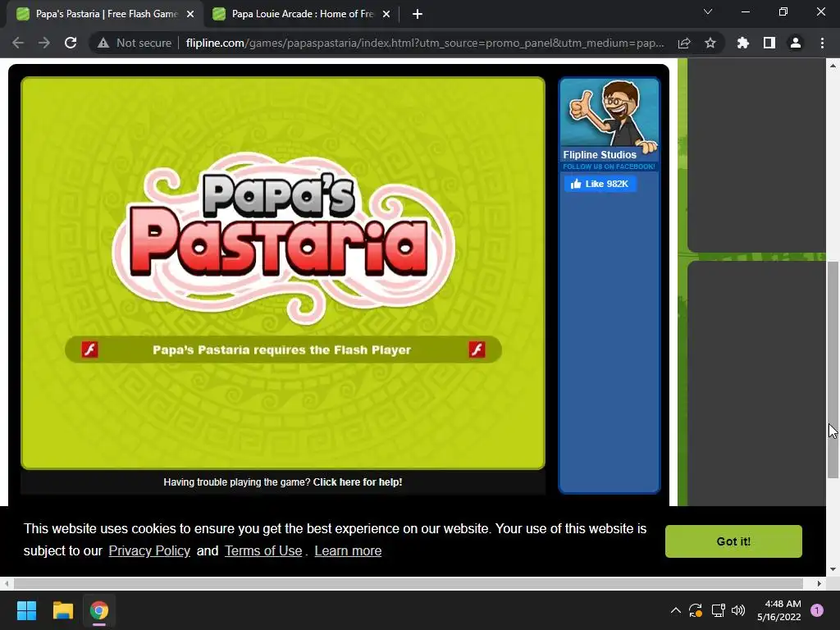
Task: View the Not secure site warning
Action: (135, 43)
